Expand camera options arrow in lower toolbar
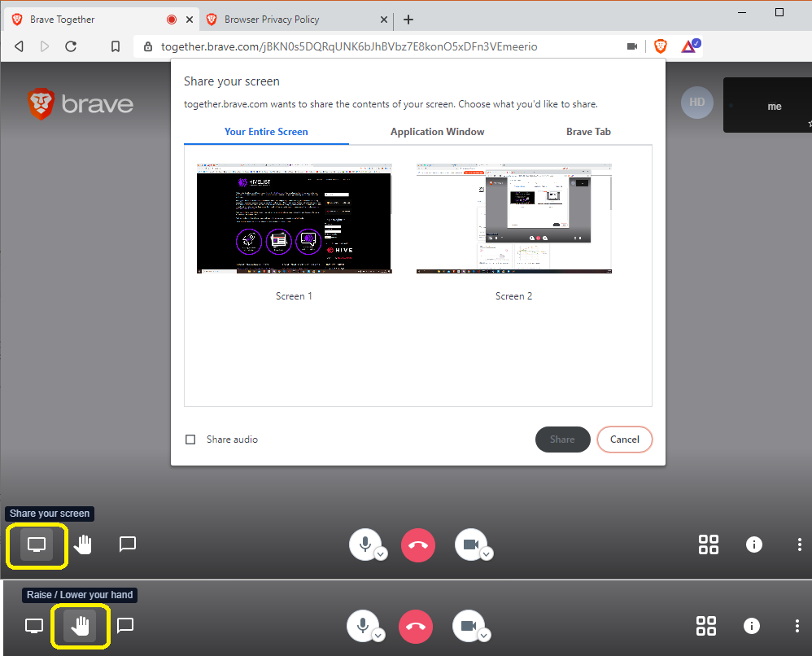Screen dimensions: 812x656 pos(484,636)
